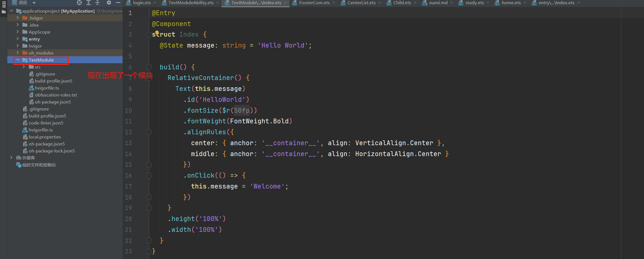Viewport: 644px width, 259px height.
Task: Click the TestModule hvigorfile.ts file icon
Action: point(32,88)
